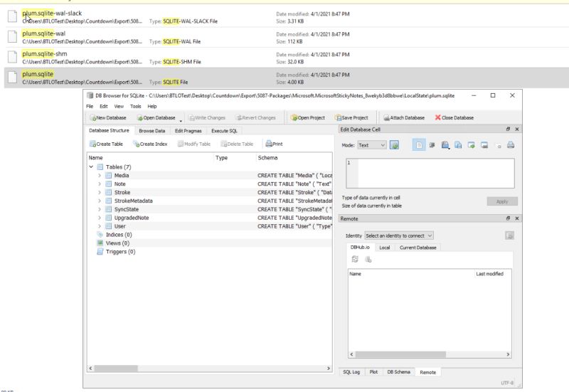Click the certificate icon right of the Identity dropdown
The width and height of the screenshot is (569, 392).
(509, 235)
